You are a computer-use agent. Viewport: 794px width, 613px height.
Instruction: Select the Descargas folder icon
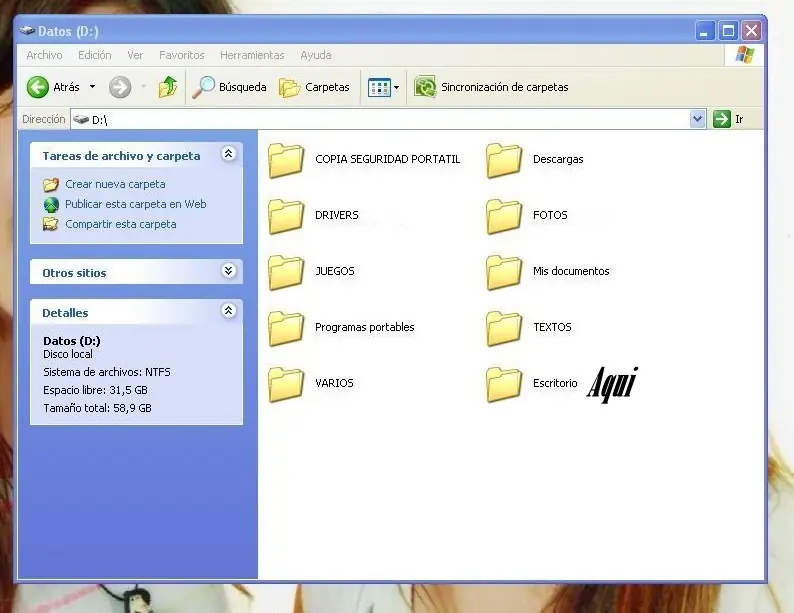pyautogui.click(x=504, y=160)
